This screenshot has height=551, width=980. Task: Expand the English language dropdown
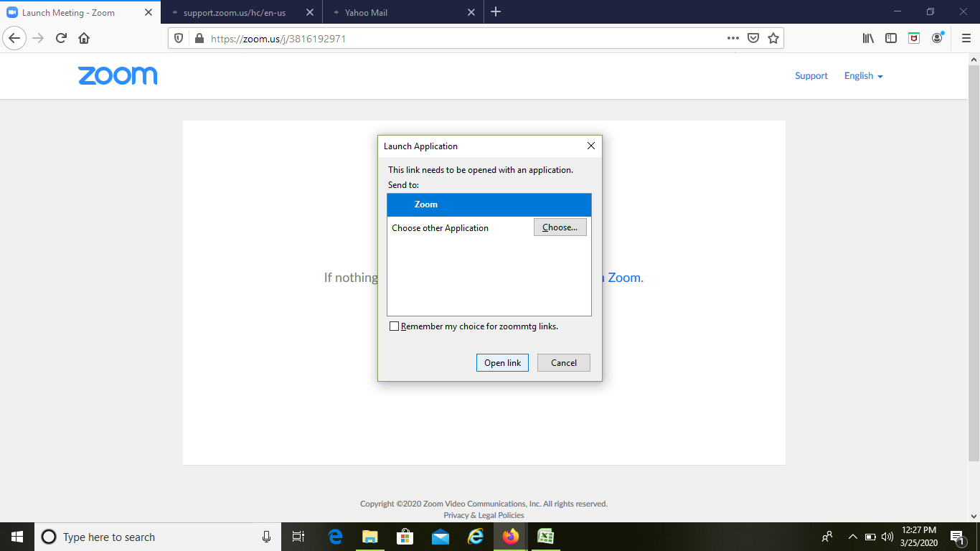[863, 76]
